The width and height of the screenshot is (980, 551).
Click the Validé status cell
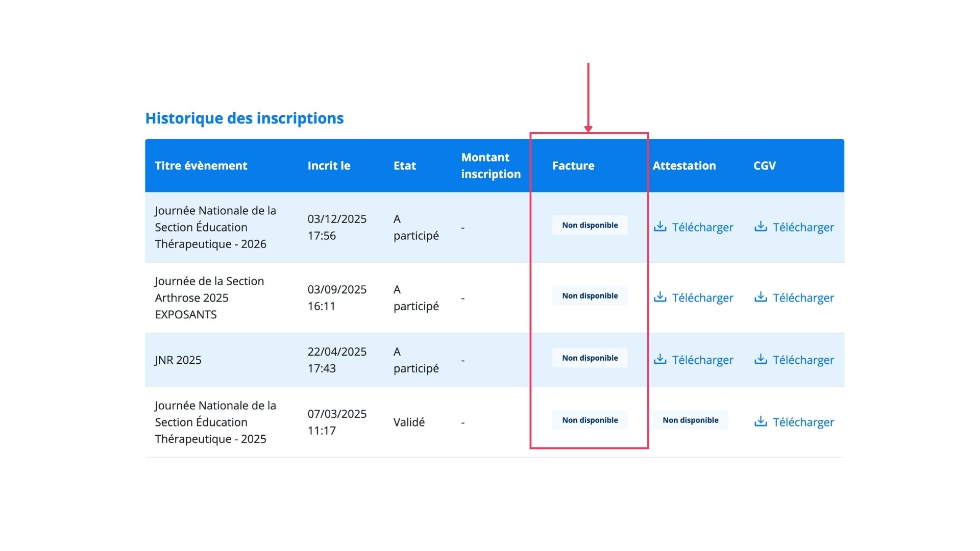click(x=409, y=422)
